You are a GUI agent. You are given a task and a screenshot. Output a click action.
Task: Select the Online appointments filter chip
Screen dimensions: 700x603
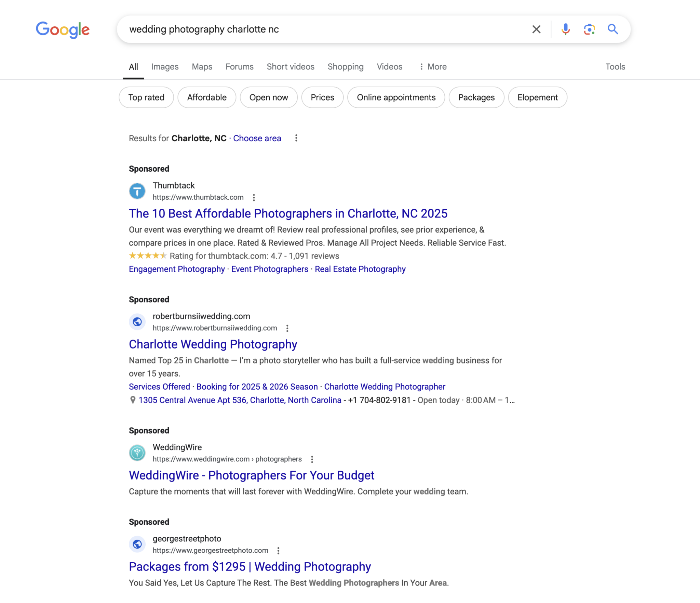[396, 97]
